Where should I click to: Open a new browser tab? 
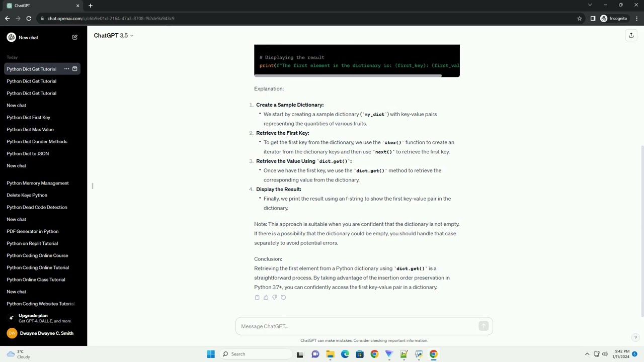pos(91,6)
